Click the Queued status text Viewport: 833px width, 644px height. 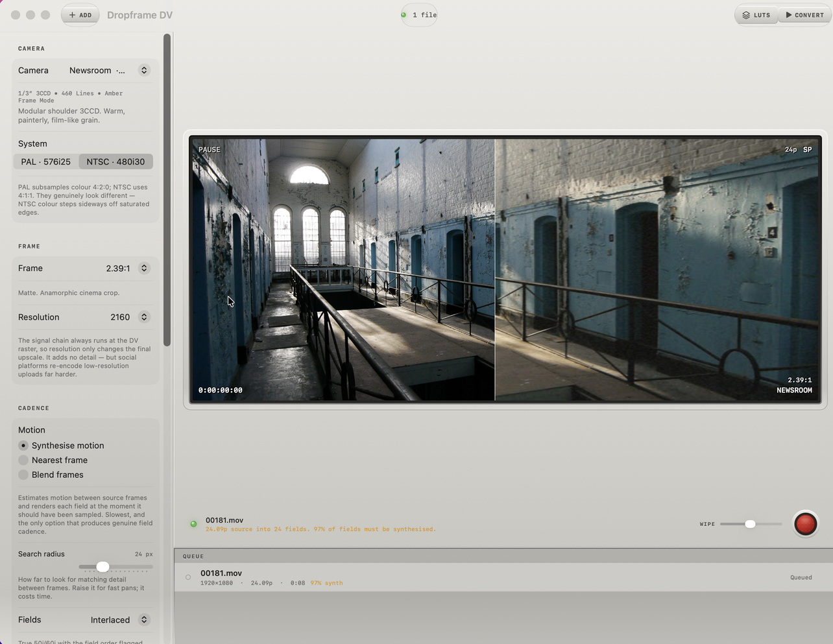(x=801, y=577)
